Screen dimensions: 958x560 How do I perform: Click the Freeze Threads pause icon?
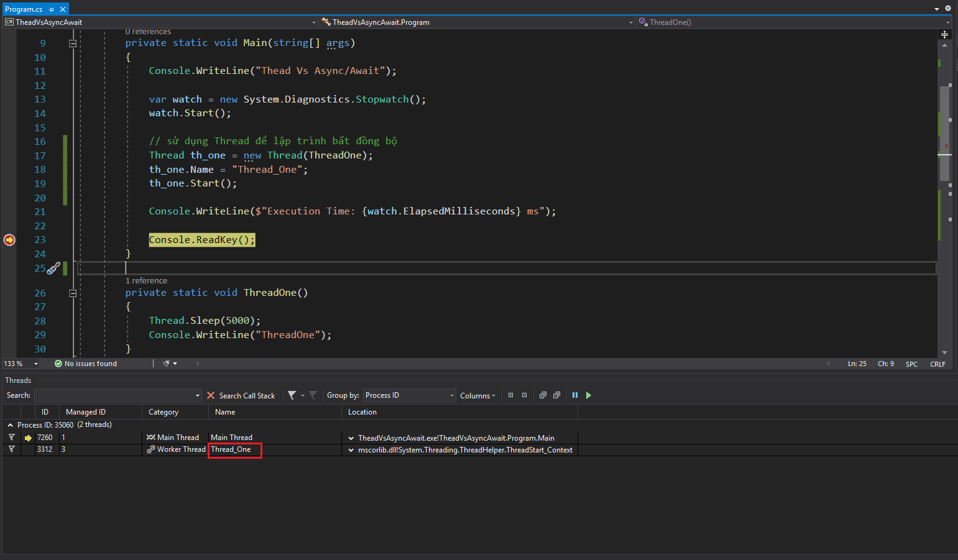point(575,395)
